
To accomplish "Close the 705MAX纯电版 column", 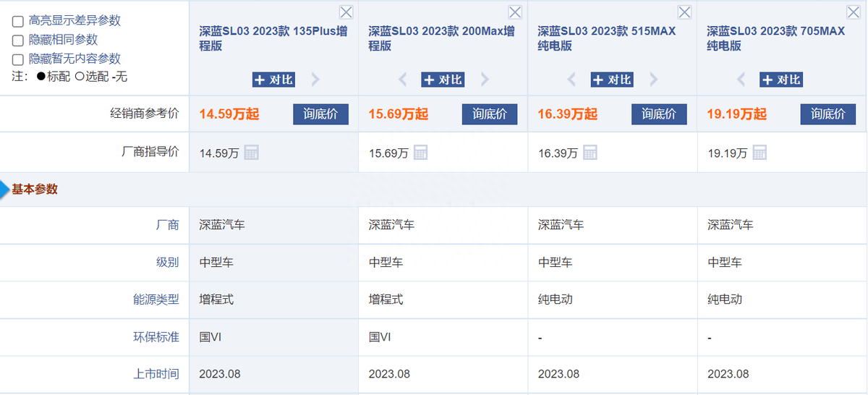I will click(x=854, y=12).
